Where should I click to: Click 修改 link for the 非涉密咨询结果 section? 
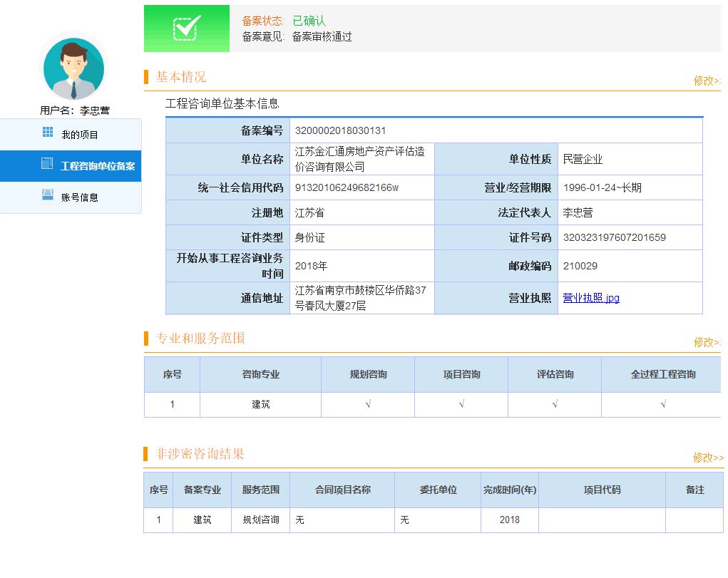coord(707,458)
